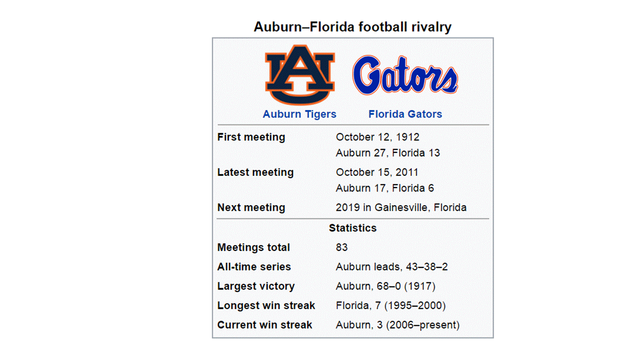
Task: Open the Auburn Tigers link
Action: [299, 114]
